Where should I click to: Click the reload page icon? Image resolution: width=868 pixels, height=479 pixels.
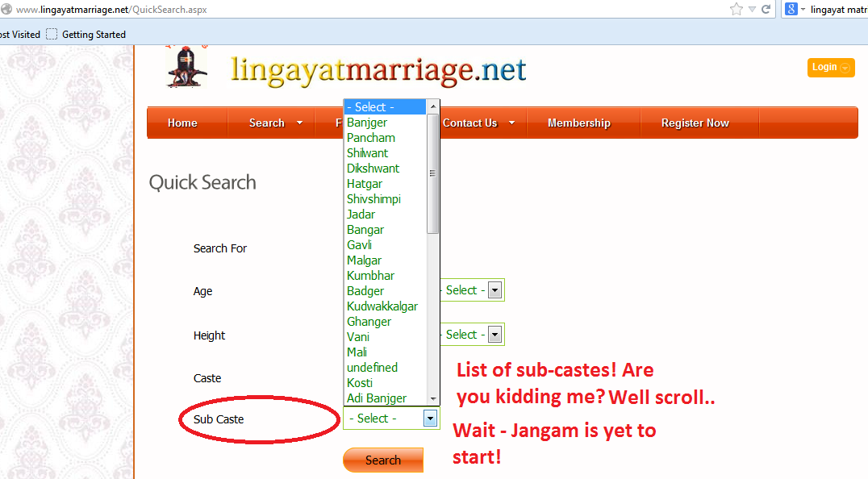click(x=766, y=9)
